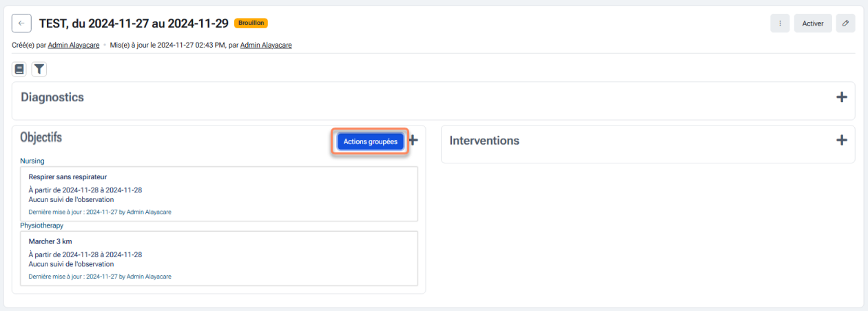The height and width of the screenshot is (311, 868).
Task: Open the filter funnel icon
Action: 39,69
